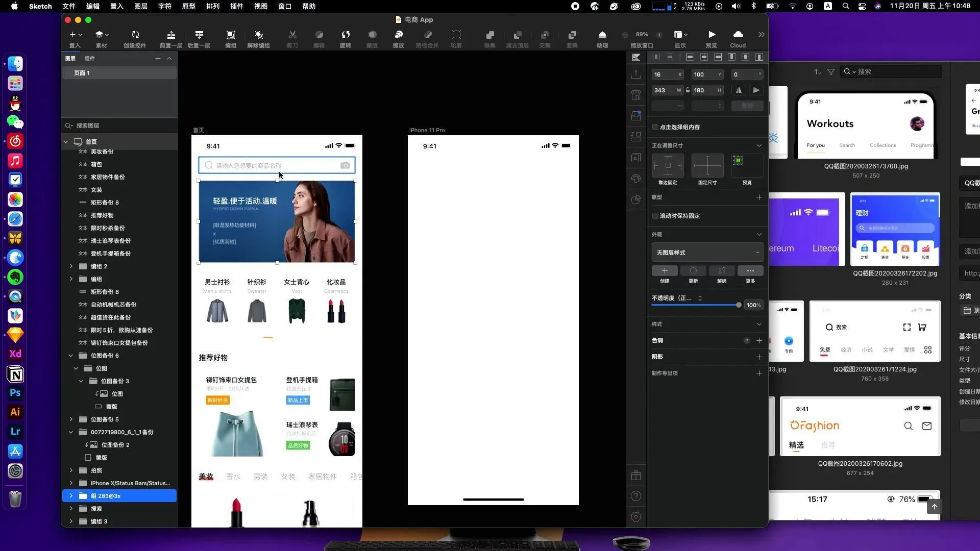The height and width of the screenshot is (551, 980).
Task: Click the Group (编组) toolbar icon
Action: pyautogui.click(x=231, y=35)
